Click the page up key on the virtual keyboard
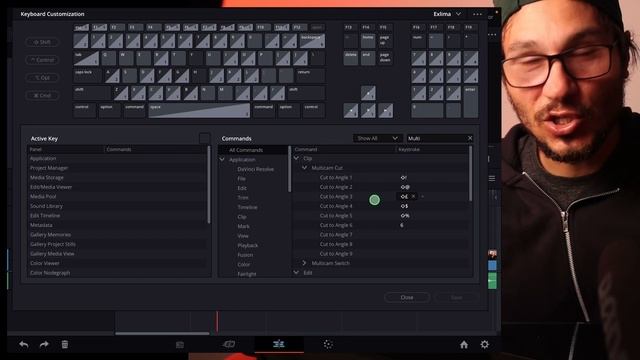 tap(386, 41)
